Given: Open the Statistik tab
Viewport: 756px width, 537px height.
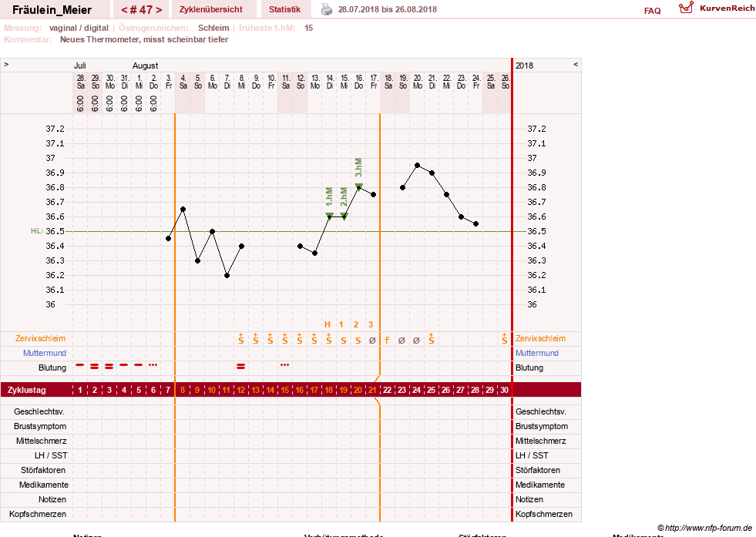Looking at the screenshot, I should [284, 9].
